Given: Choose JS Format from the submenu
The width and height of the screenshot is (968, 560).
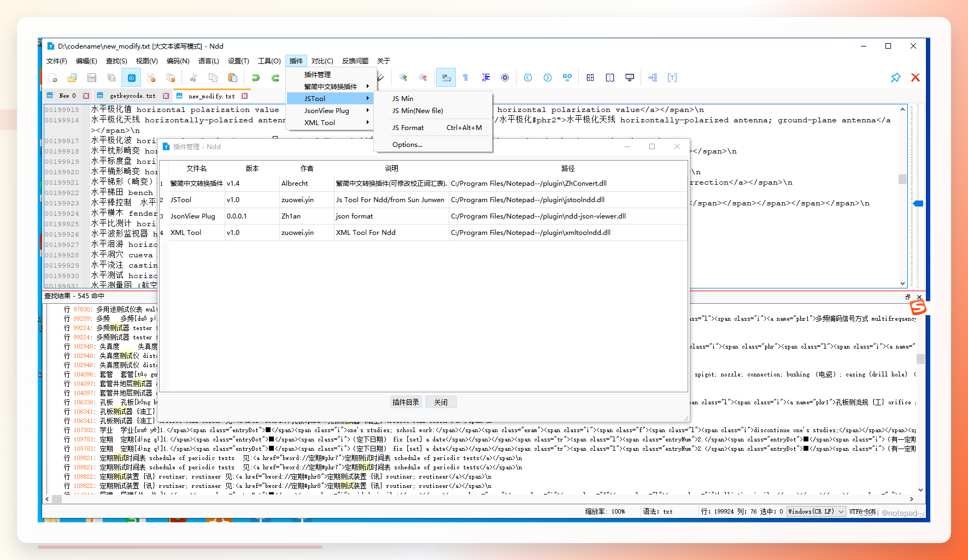Looking at the screenshot, I should click(433, 128).
